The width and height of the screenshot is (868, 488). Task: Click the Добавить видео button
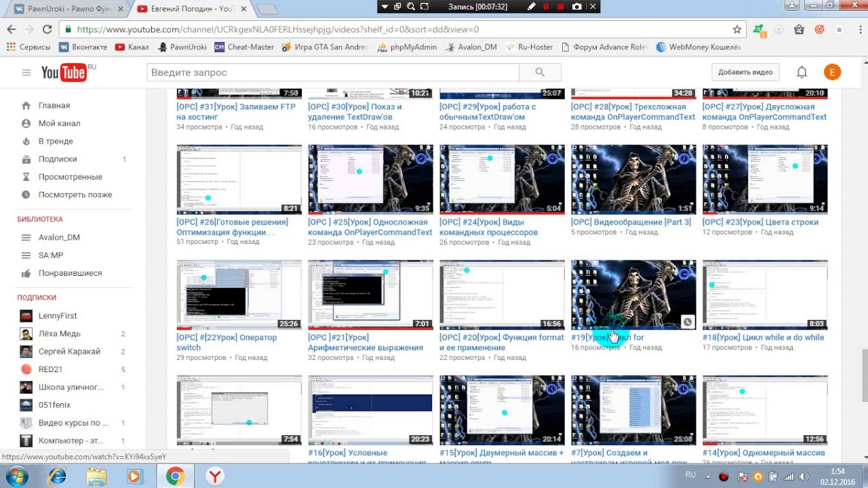point(745,73)
